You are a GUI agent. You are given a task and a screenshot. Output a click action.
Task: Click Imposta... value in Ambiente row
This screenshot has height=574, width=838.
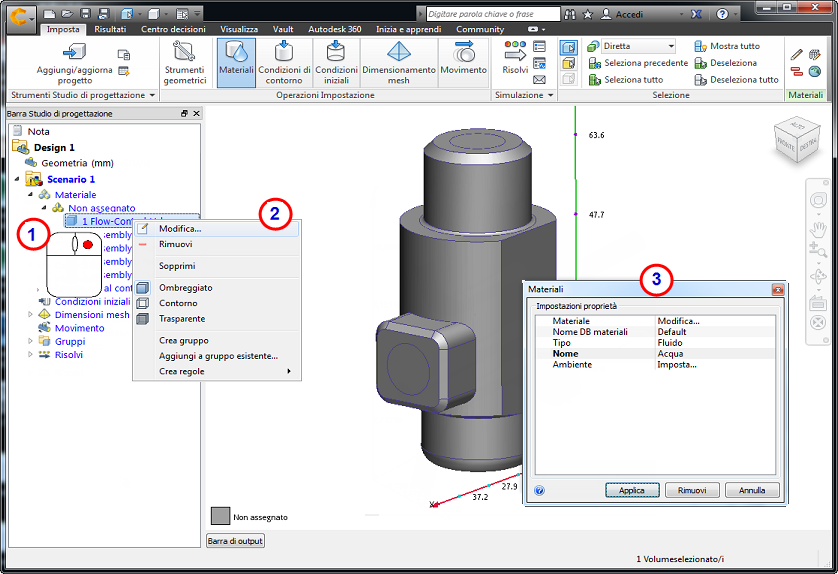coord(677,364)
